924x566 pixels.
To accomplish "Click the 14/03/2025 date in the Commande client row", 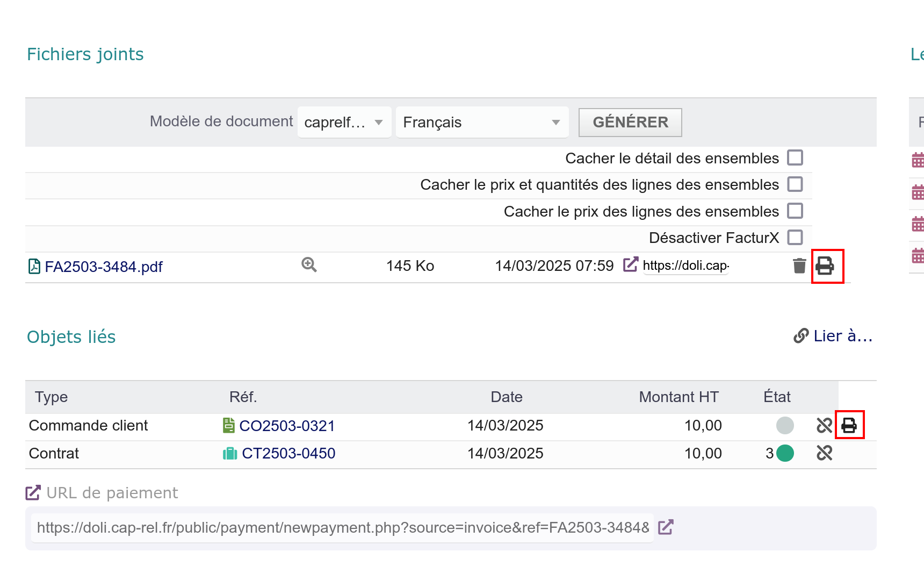I will coord(506,425).
